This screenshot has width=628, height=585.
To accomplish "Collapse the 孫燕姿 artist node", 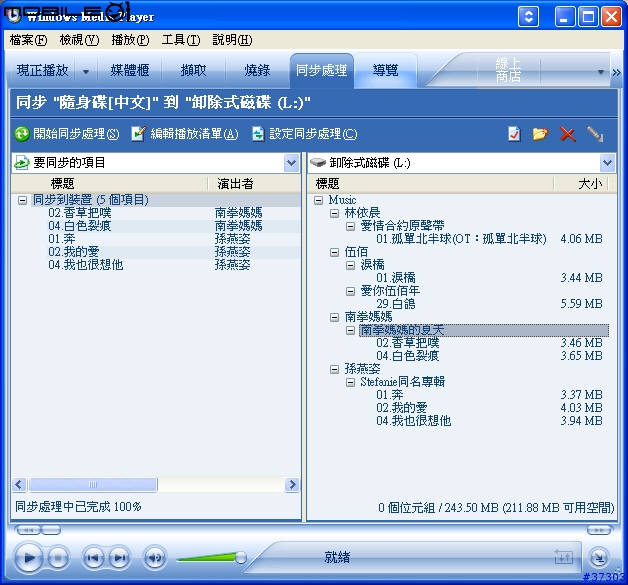I will pyautogui.click(x=334, y=369).
